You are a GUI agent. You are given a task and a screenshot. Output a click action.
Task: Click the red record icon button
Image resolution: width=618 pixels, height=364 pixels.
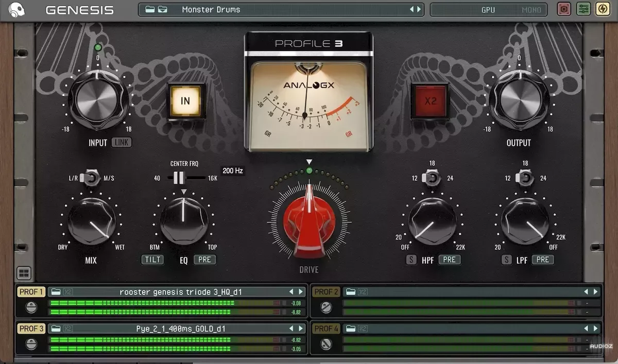pos(564,9)
